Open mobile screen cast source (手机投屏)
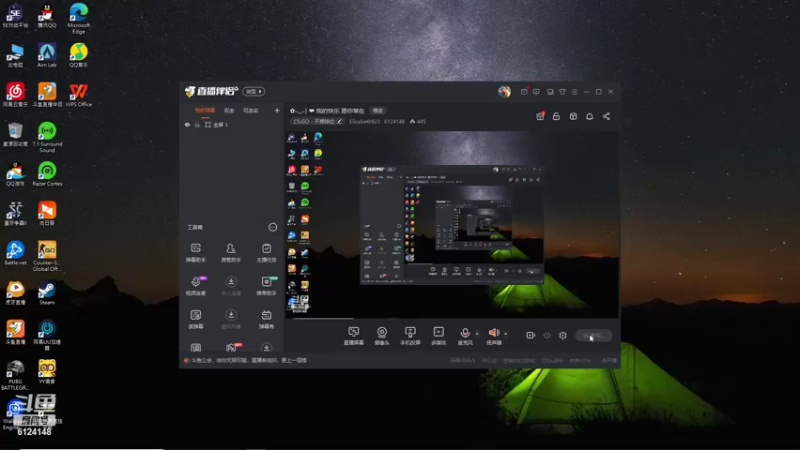 click(x=410, y=336)
